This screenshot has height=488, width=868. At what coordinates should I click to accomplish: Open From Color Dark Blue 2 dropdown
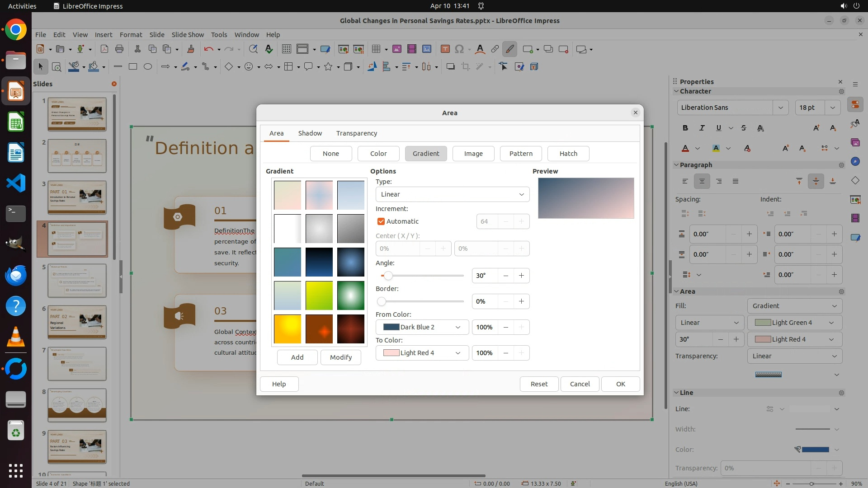(x=422, y=327)
